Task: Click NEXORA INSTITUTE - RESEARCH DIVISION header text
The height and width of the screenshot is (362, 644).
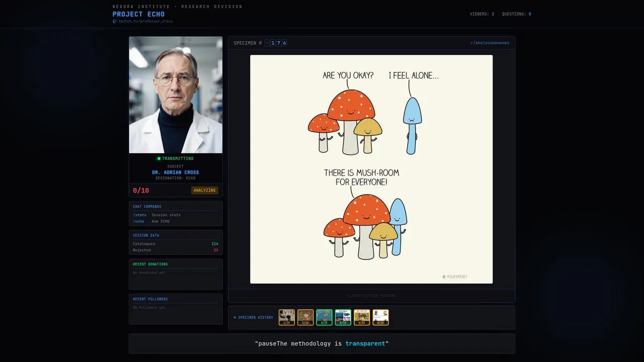Action: pyautogui.click(x=178, y=7)
